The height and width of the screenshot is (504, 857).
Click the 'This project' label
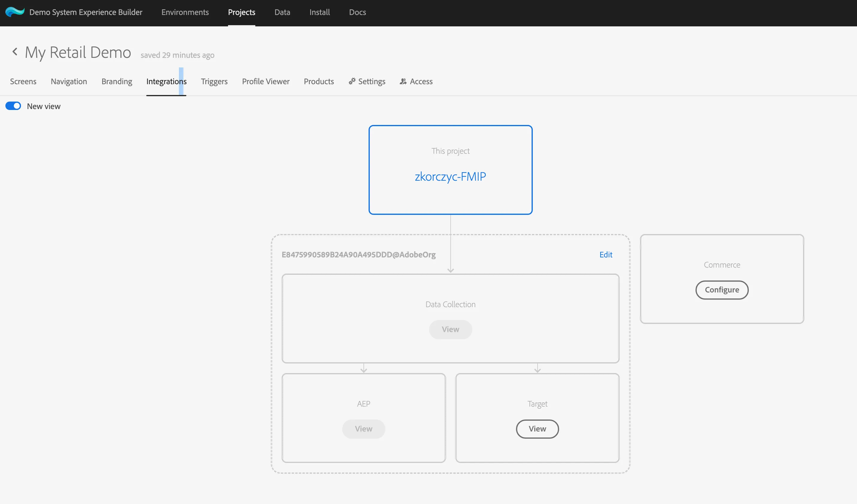[x=450, y=151]
